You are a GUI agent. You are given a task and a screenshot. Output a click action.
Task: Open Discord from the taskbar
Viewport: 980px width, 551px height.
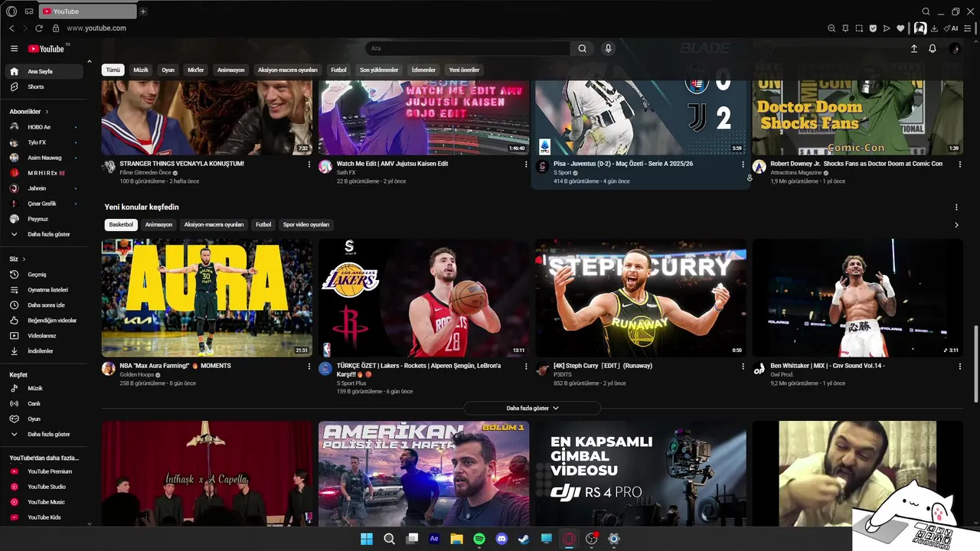pyautogui.click(x=501, y=539)
